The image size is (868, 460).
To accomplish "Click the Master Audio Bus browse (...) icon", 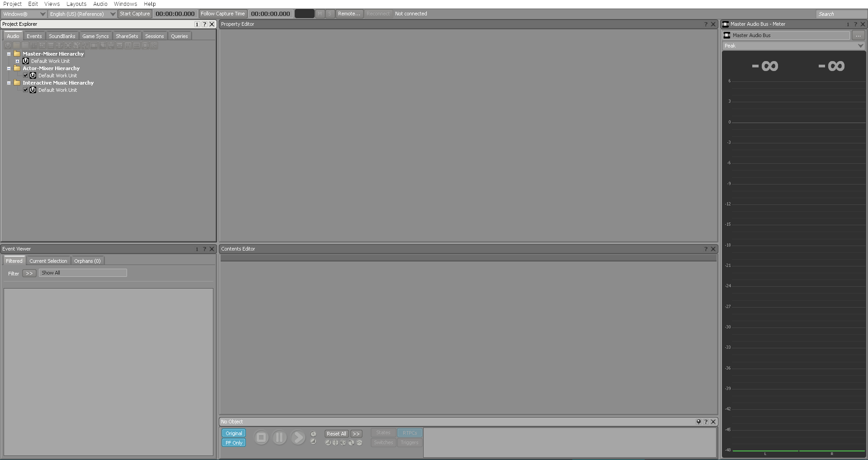I will click(x=858, y=35).
